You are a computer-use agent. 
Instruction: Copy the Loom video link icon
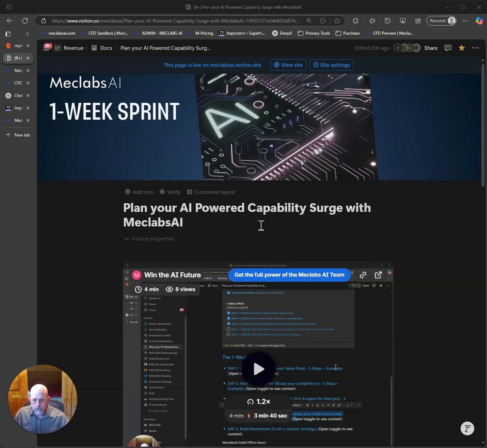tap(363, 275)
